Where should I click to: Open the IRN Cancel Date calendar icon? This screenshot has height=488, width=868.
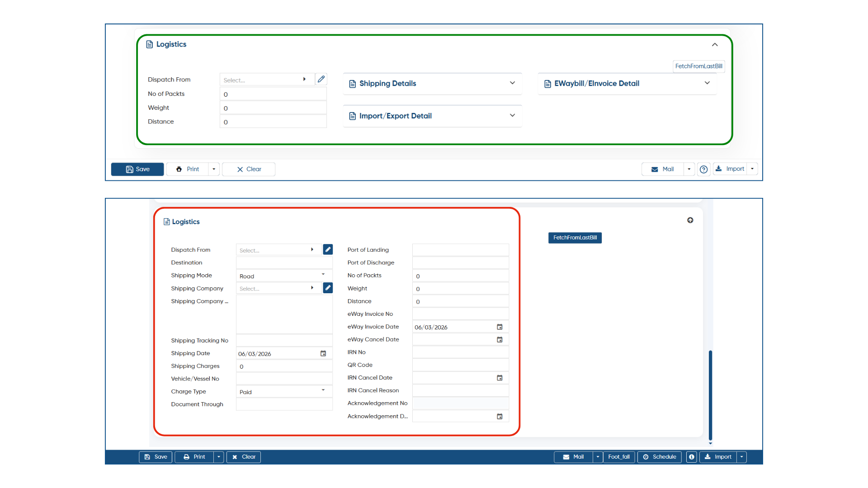click(500, 378)
